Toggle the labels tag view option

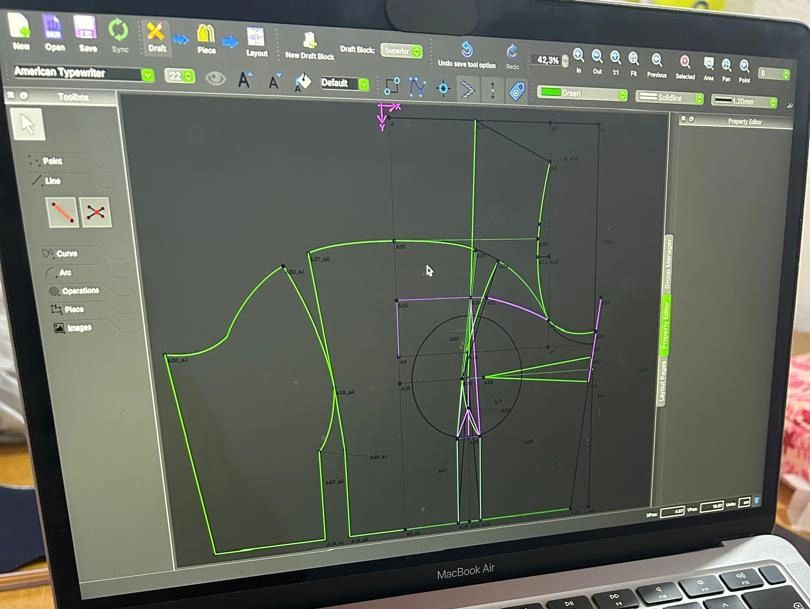517,92
